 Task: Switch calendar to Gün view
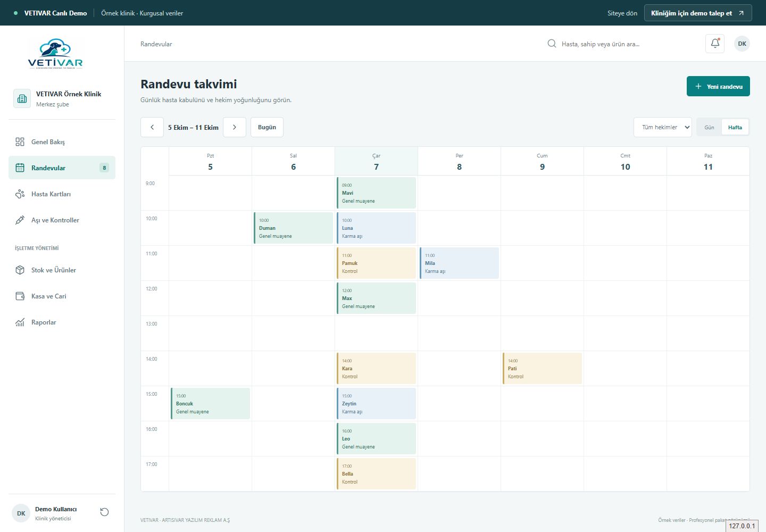tap(709, 127)
